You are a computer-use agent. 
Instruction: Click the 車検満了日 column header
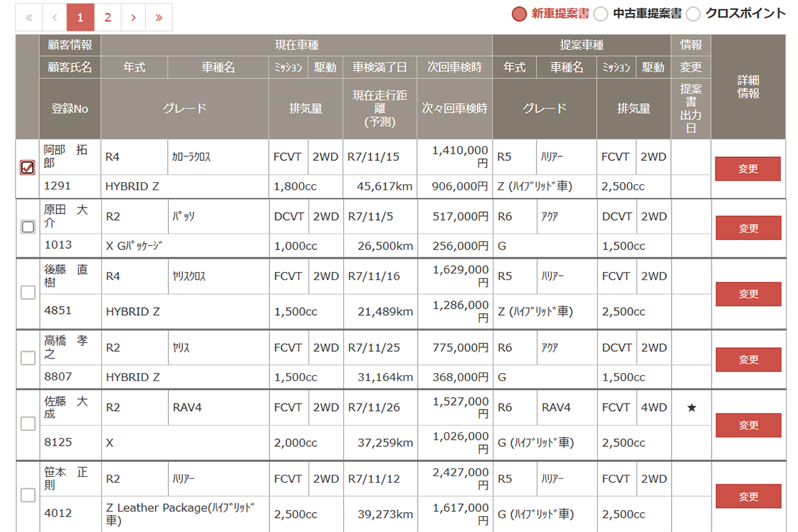coord(380,67)
